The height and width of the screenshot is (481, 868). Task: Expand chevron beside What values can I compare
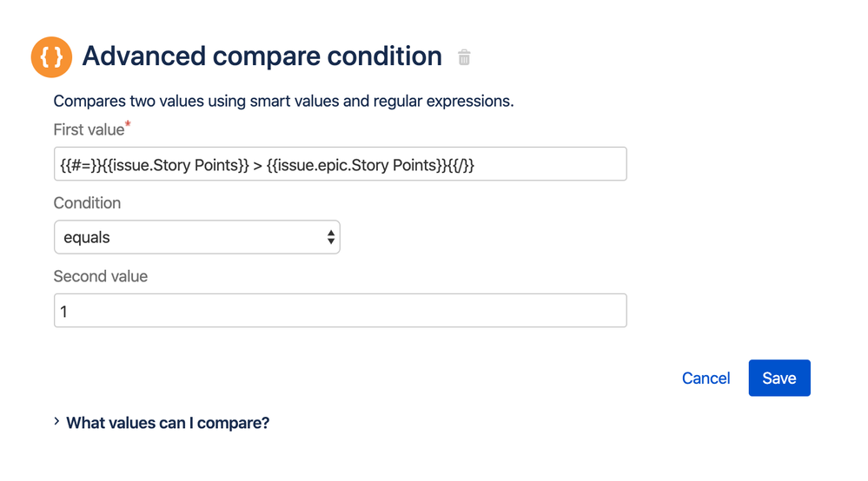(56, 422)
